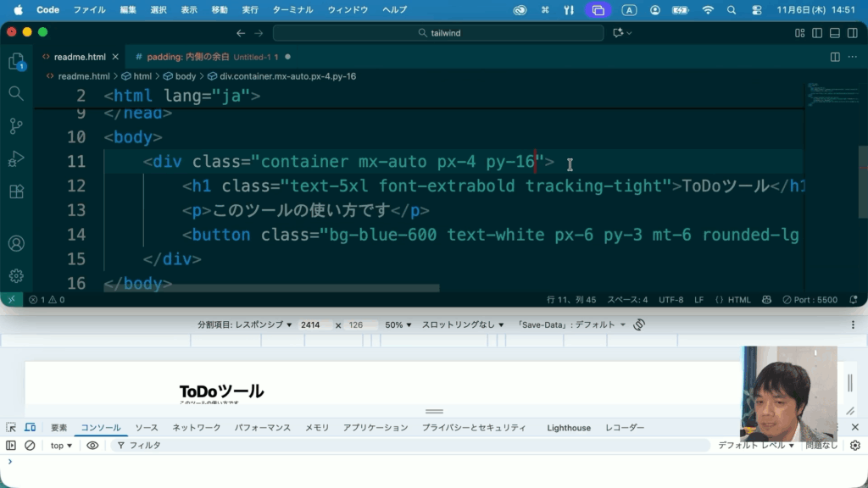Toggle the console sidebar panel
This screenshot has height=488, width=868.
pyautogui.click(x=11, y=445)
